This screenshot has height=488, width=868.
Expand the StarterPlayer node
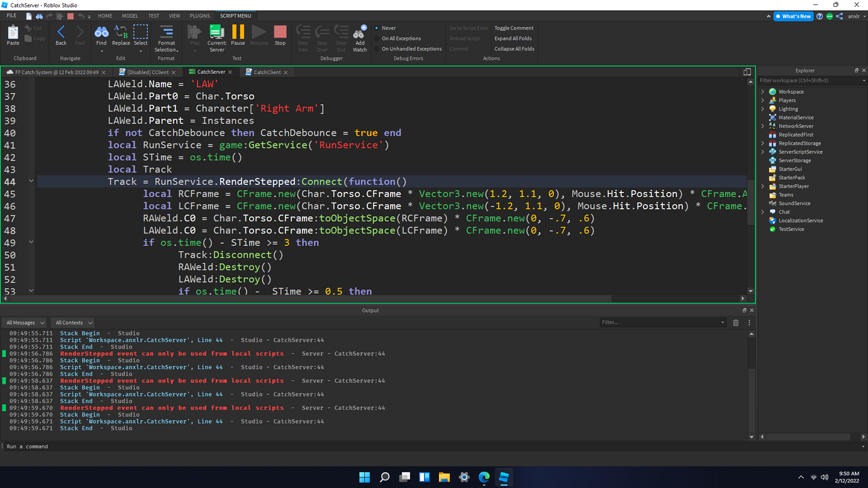(x=763, y=187)
